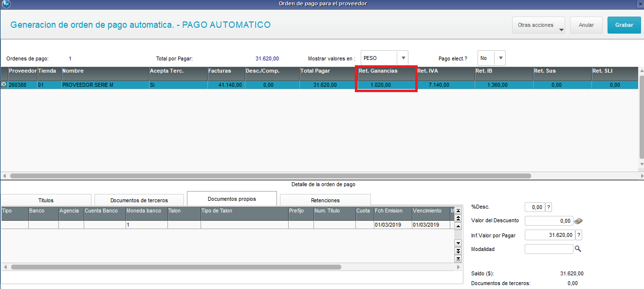
Task: Click right arrow on supplier grid scrollbar
Action: point(642,175)
